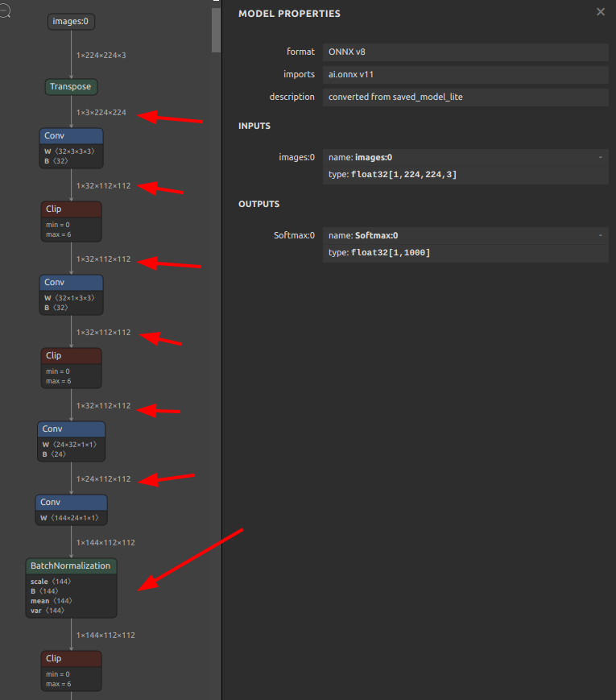Select the BatchNormalization node
616x700 pixels.
click(x=71, y=566)
